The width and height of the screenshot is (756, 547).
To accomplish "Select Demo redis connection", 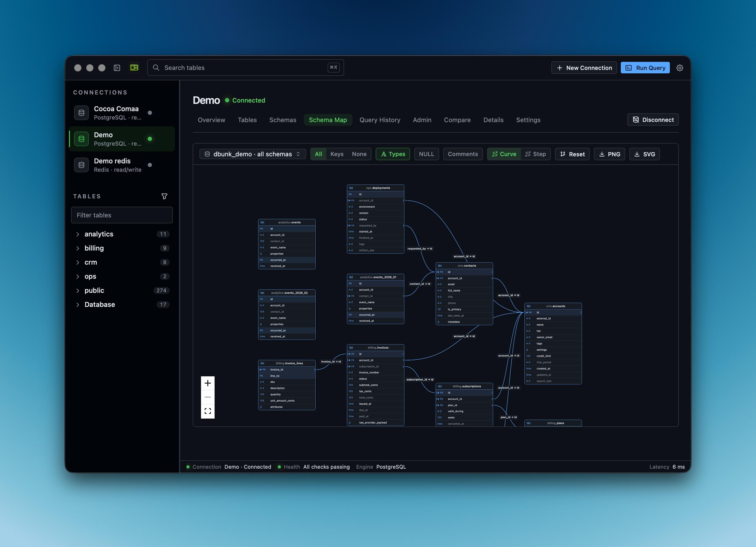I will (x=122, y=165).
